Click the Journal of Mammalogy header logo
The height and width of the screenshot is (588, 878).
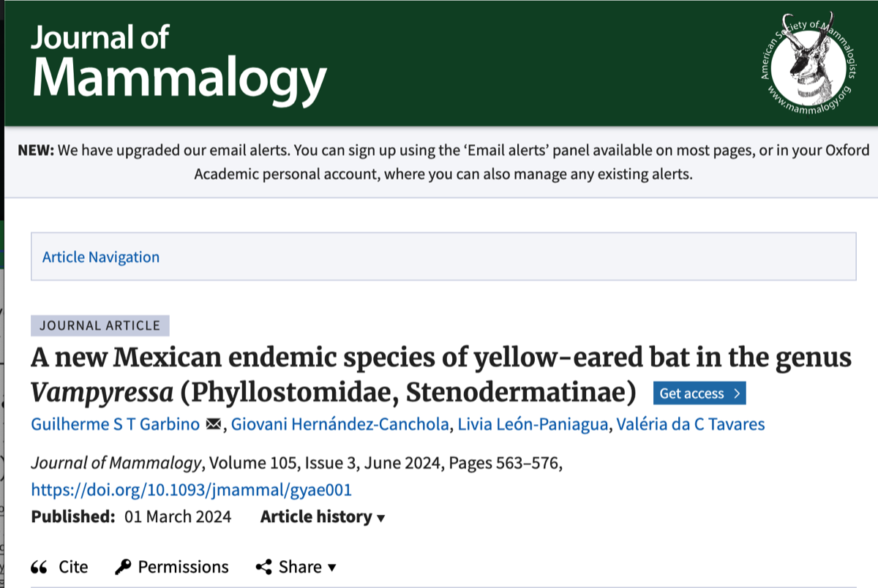click(178, 62)
